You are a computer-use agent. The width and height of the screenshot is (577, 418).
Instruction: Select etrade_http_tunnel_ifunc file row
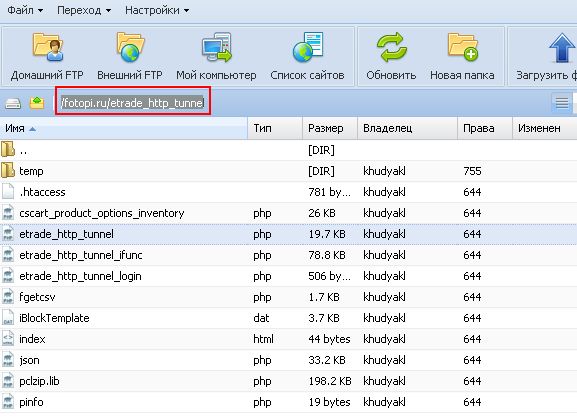288,255
